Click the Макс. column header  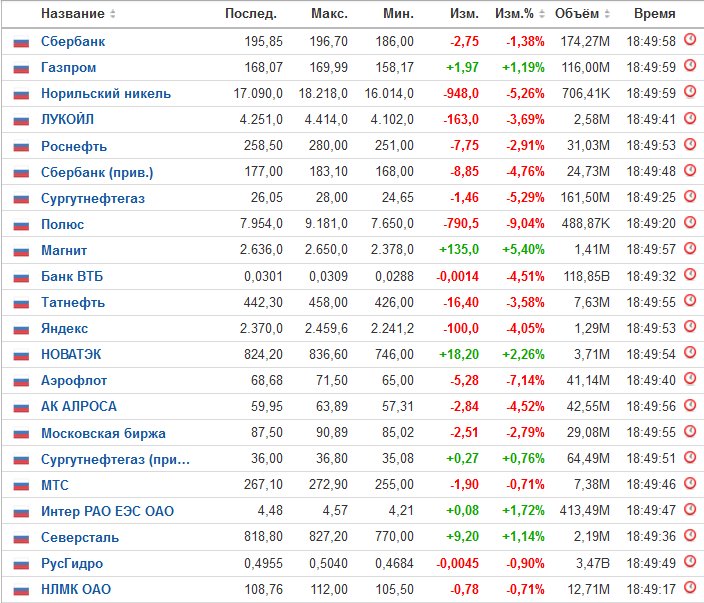(x=329, y=14)
